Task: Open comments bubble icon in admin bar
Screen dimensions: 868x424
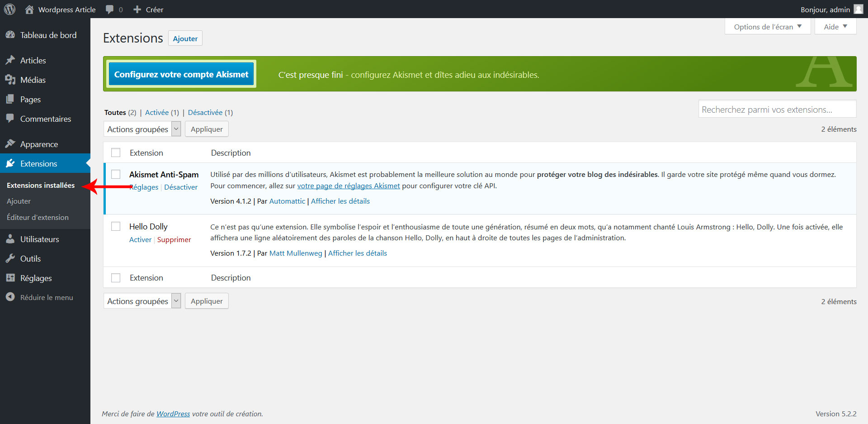Action: 110,10
